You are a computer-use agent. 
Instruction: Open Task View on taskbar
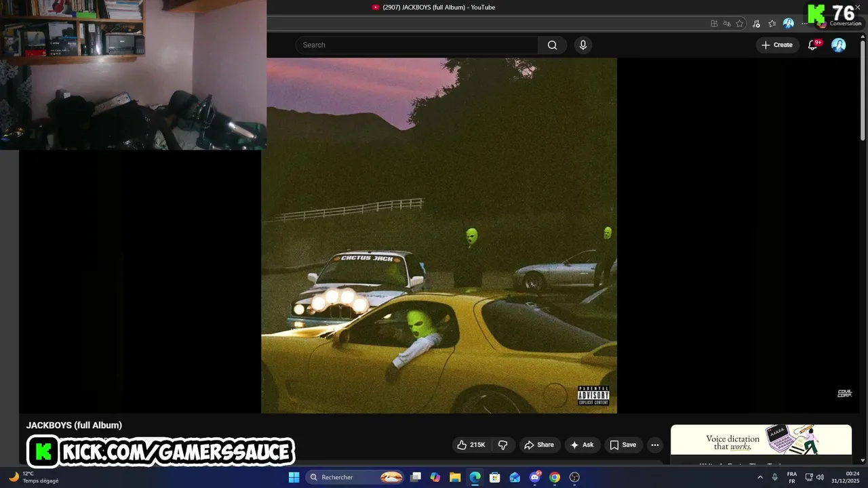point(416,477)
